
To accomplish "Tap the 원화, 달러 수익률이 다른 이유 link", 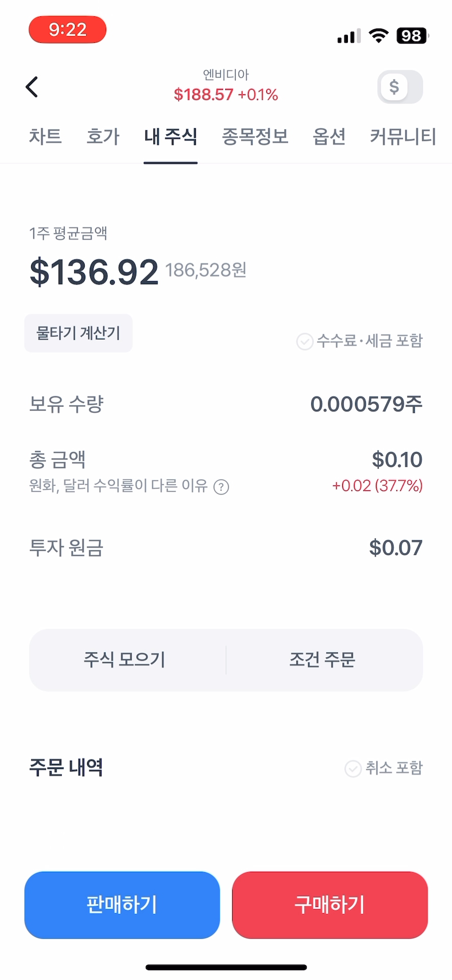I will (118, 485).
